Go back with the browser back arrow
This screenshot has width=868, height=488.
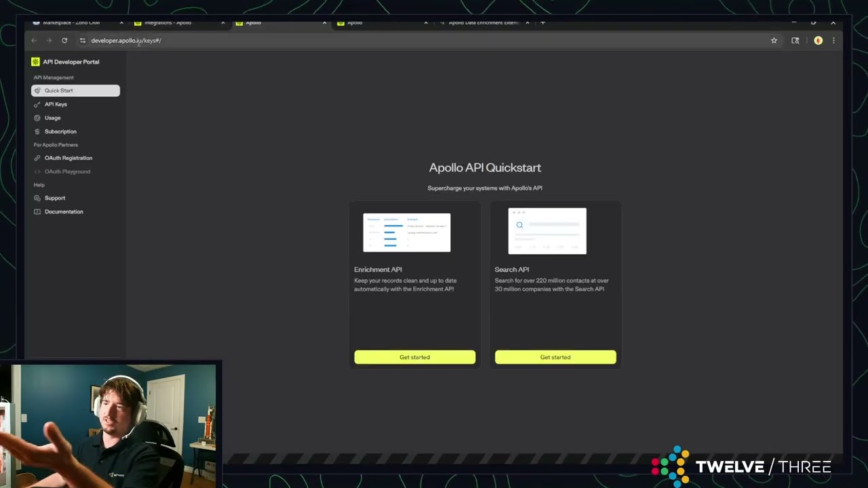34,41
